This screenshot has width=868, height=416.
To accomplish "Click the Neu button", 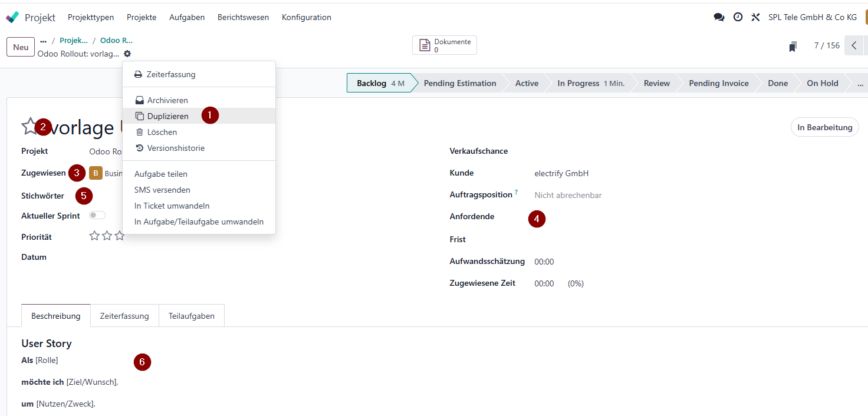I will point(21,47).
